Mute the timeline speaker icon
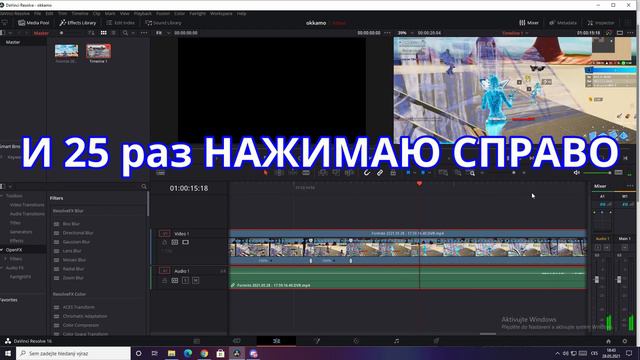This screenshot has height=360, width=640. click(577, 173)
